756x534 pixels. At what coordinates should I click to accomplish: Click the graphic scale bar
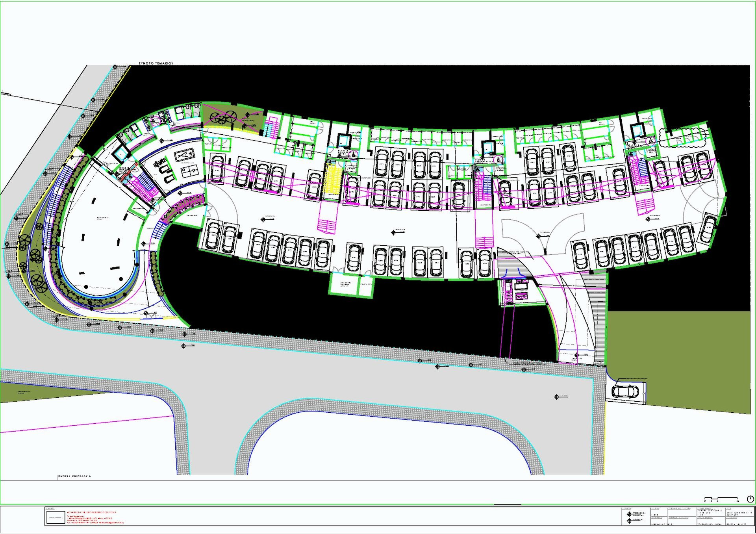tap(721, 499)
